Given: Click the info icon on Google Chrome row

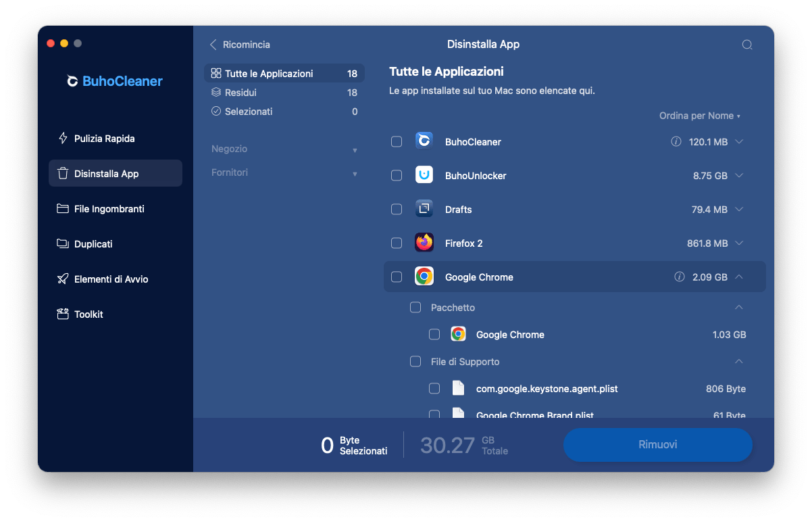Looking at the screenshot, I should (x=680, y=277).
